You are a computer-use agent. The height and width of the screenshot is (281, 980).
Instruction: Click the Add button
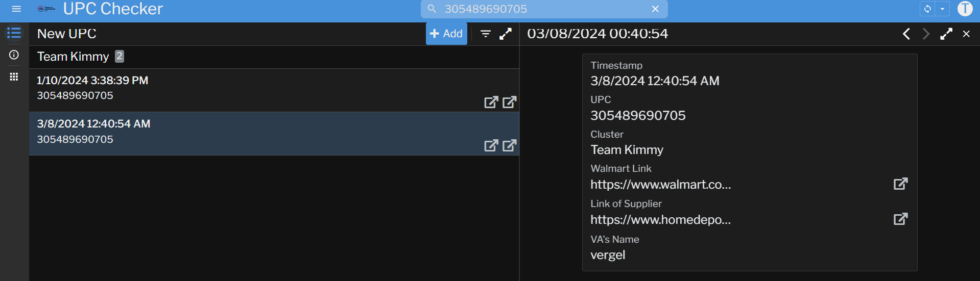pos(446,34)
